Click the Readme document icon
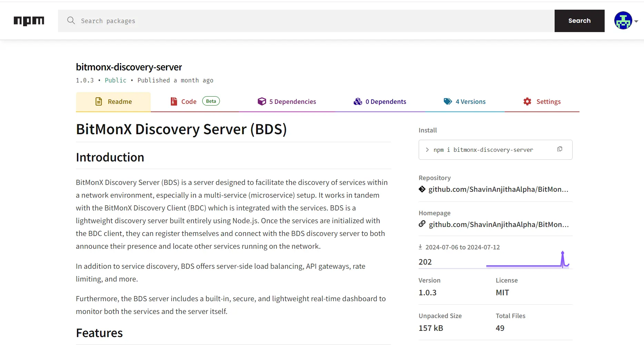This screenshot has width=644, height=345. pyautogui.click(x=99, y=101)
